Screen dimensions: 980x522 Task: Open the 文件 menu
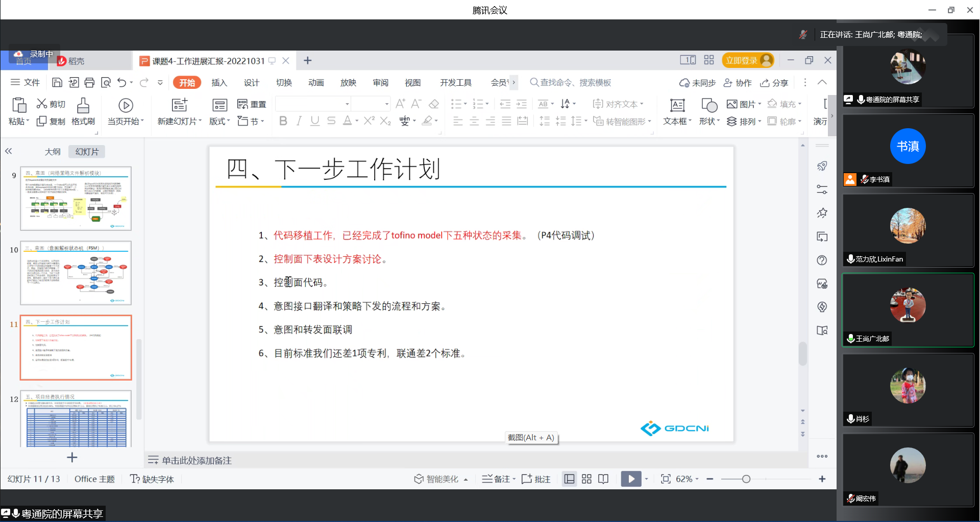[x=26, y=82]
